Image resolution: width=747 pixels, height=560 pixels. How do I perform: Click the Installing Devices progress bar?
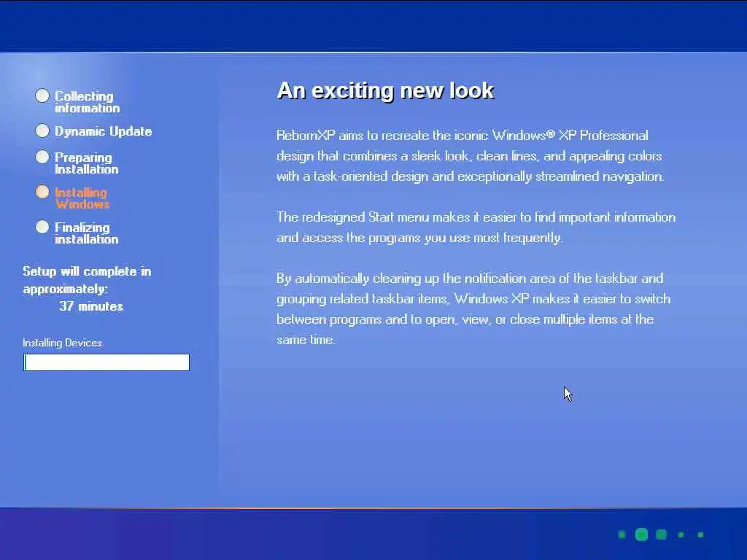(x=107, y=362)
